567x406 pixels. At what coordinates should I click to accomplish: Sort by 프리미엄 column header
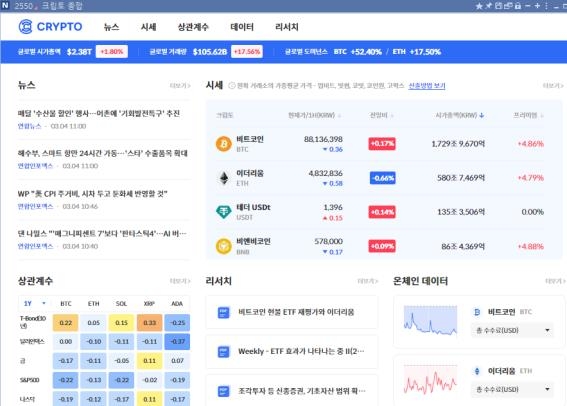coord(528,115)
